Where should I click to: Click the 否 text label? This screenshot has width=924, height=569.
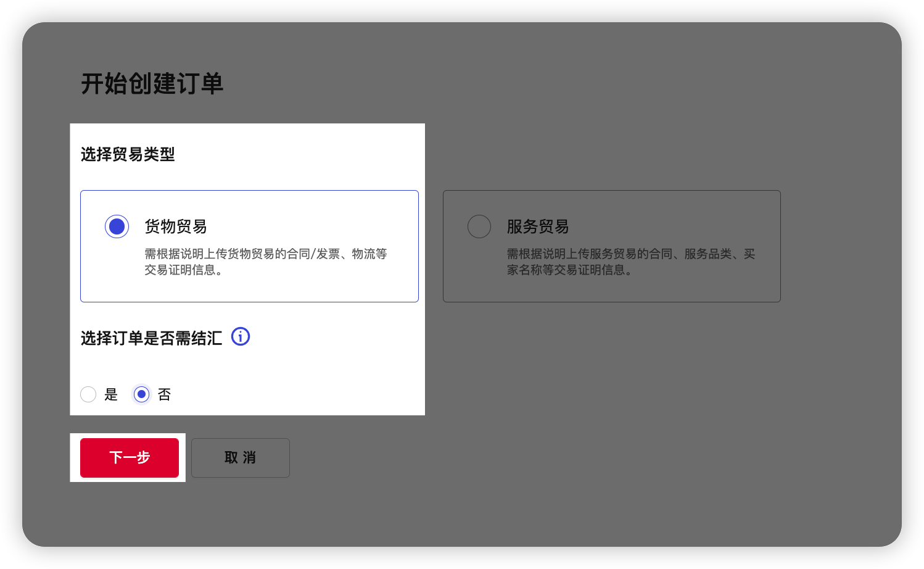(164, 394)
